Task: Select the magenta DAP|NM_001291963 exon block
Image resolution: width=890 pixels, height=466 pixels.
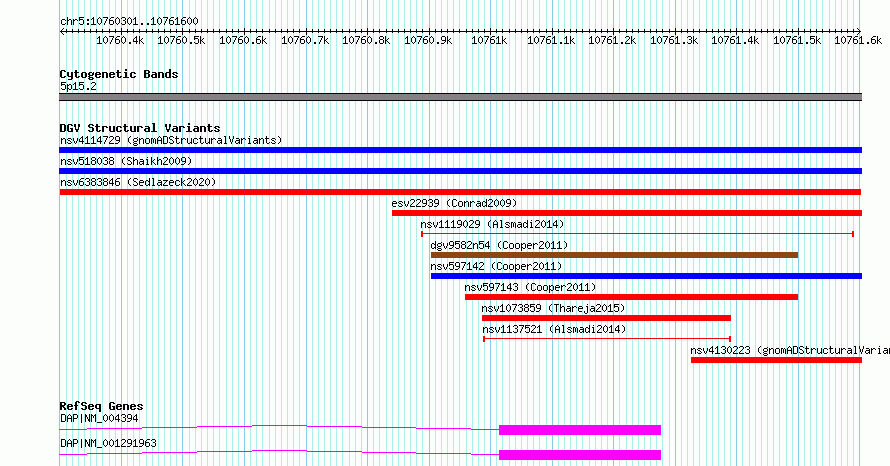Action: (580, 455)
